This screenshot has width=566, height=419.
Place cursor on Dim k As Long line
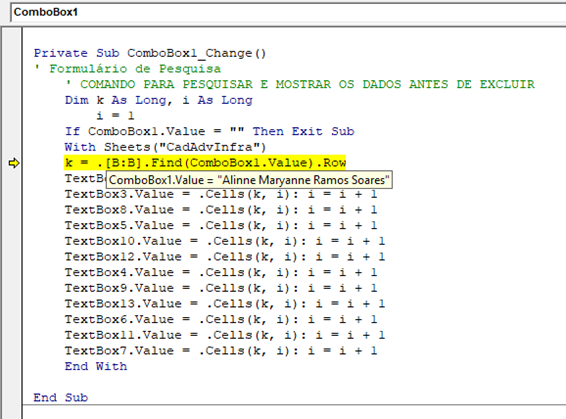pos(159,100)
